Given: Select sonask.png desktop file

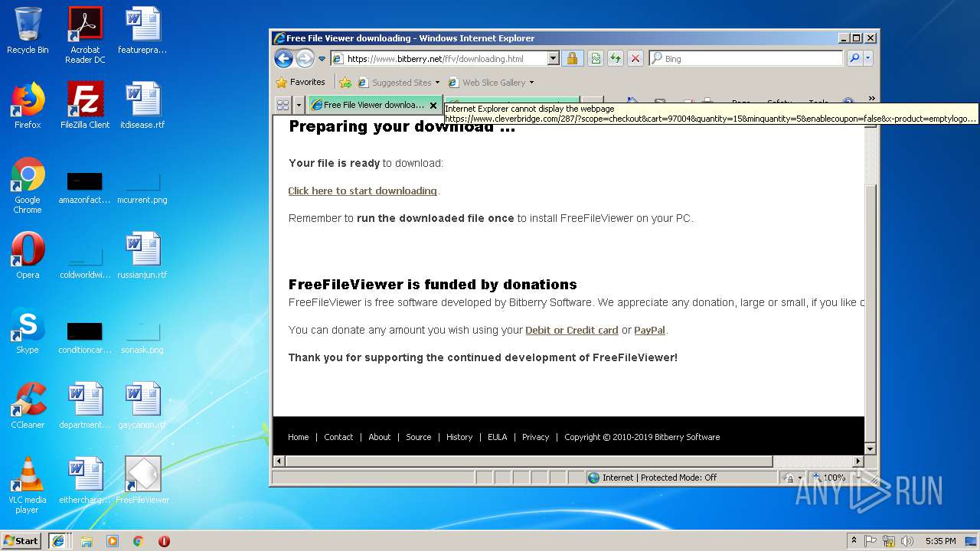Looking at the screenshot, I should pyautogui.click(x=142, y=337).
